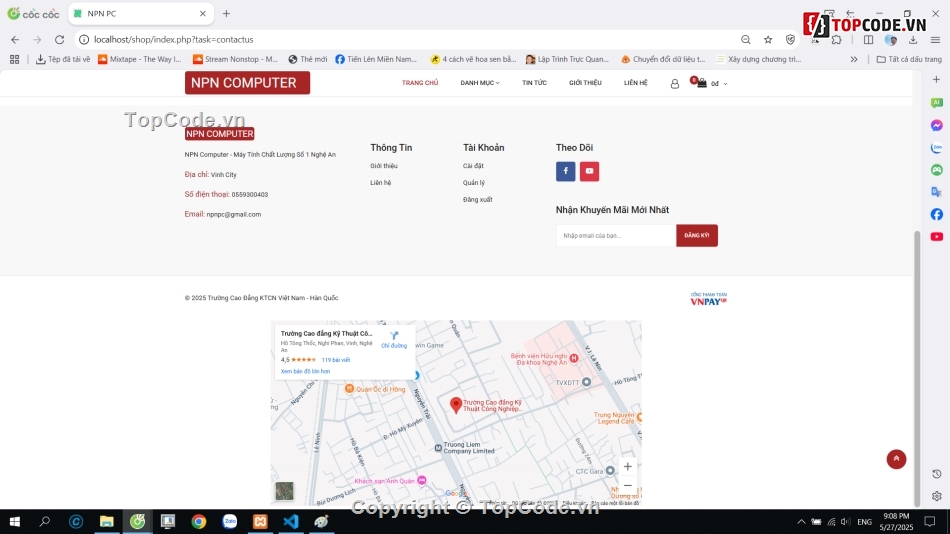Open File Explorer from taskbar

[x=107, y=521]
